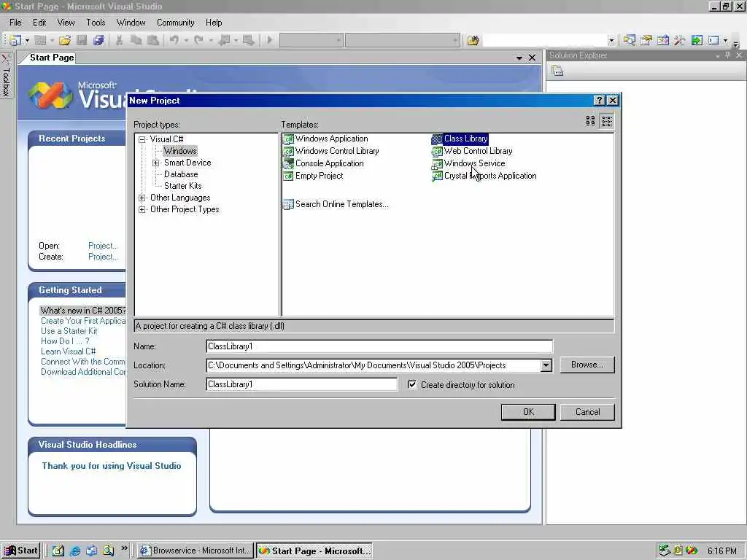Click the Paste icon in toolbar
747x560 pixels.
[x=153, y=41]
